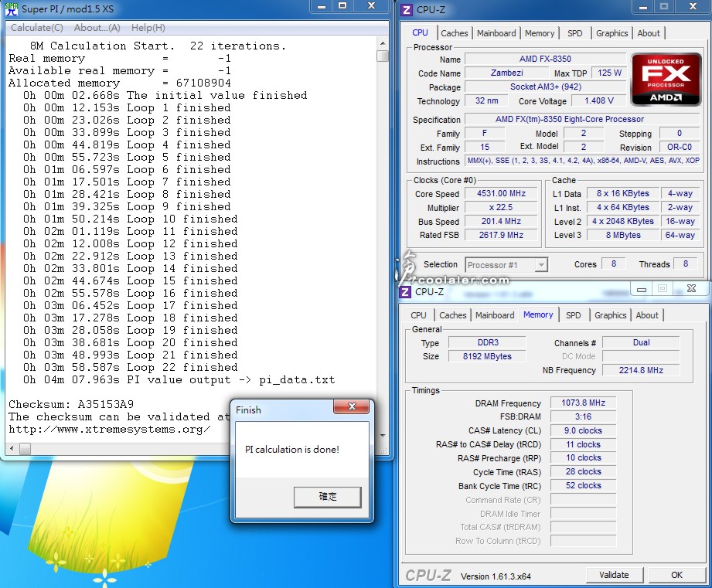The image size is (712, 588).
Task: Click Super PI vertical scrollbar down arrow
Action: [383, 436]
